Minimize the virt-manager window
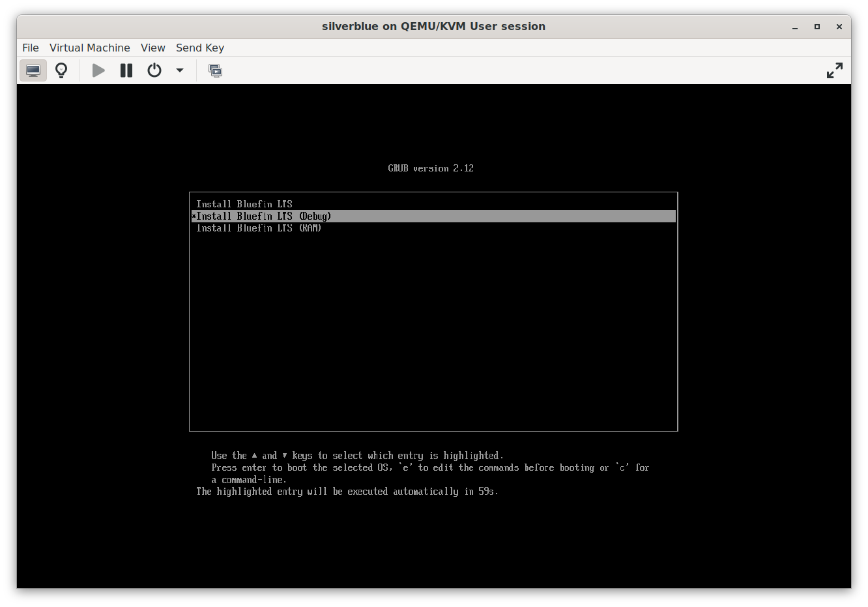The width and height of the screenshot is (868, 607). [x=795, y=27]
